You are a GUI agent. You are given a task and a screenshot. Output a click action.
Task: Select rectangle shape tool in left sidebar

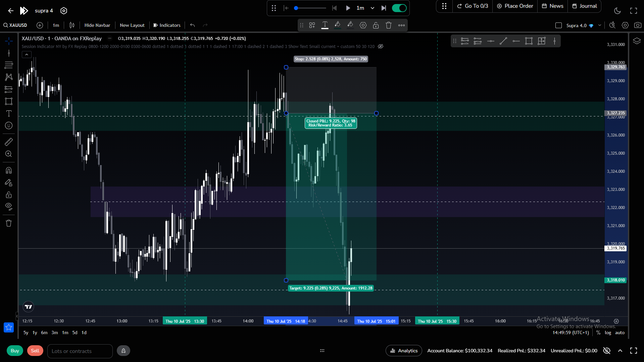click(9, 101)
